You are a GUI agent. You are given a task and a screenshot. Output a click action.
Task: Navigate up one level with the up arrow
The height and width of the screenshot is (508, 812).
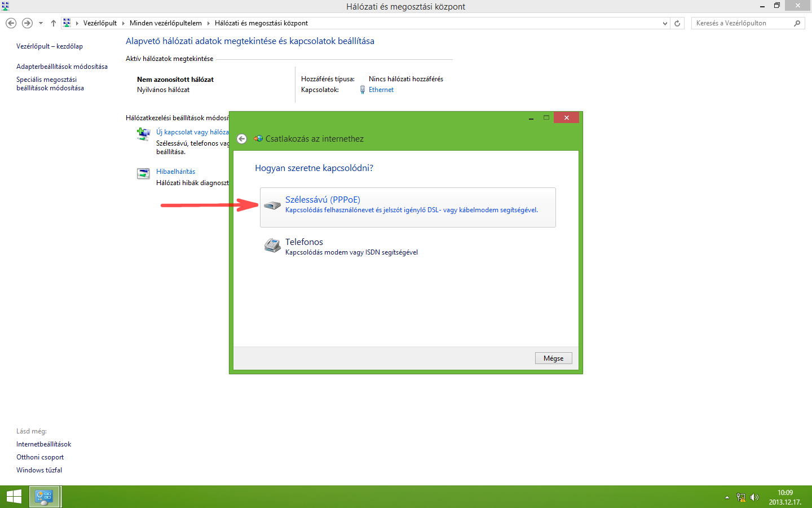53,23
